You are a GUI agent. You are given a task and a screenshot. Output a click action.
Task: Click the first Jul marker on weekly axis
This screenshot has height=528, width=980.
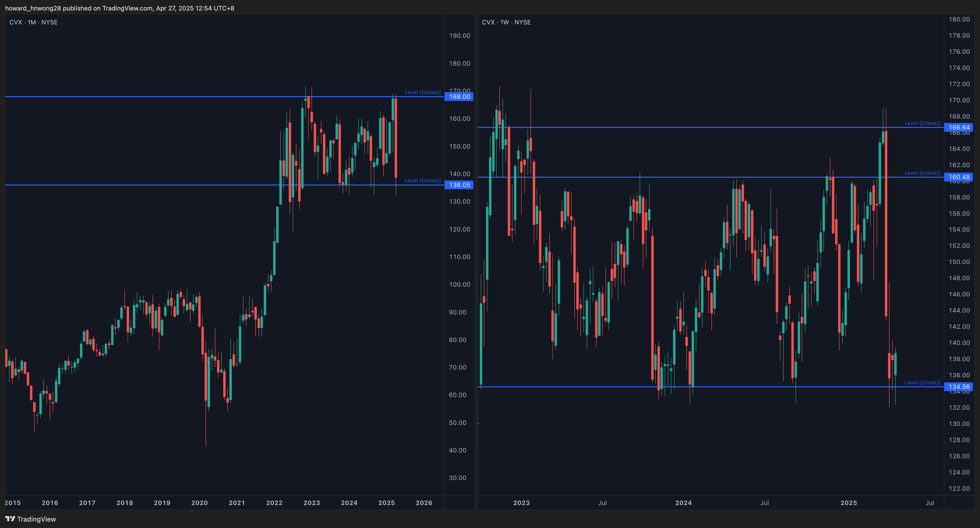pyautogui.click(x=602, y=502)
